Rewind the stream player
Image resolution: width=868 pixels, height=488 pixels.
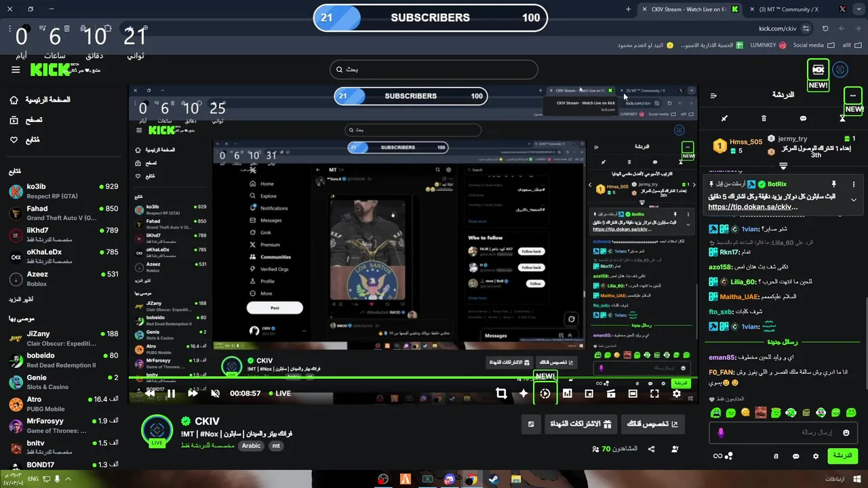[150, 393]
